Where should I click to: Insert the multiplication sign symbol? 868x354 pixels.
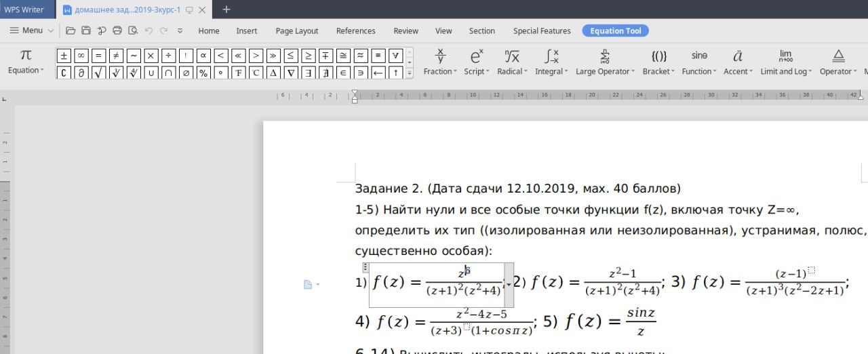pos(151,56)
